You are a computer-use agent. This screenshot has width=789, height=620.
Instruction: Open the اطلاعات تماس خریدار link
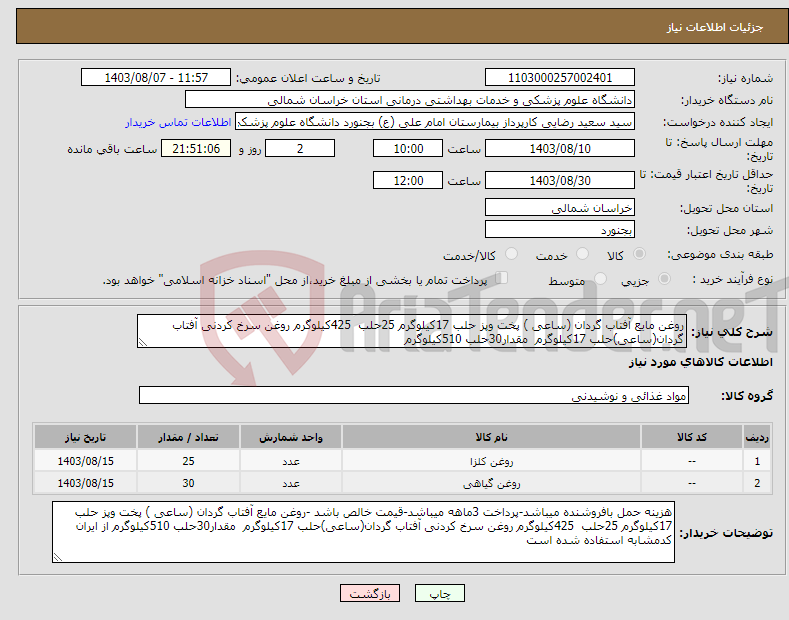tap(178, 122)
